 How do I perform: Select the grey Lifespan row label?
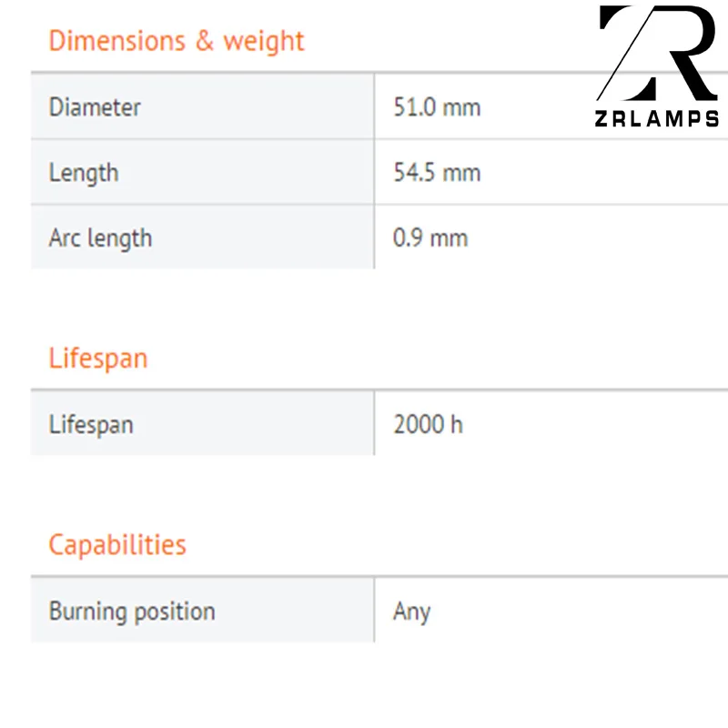coord(91,424)
